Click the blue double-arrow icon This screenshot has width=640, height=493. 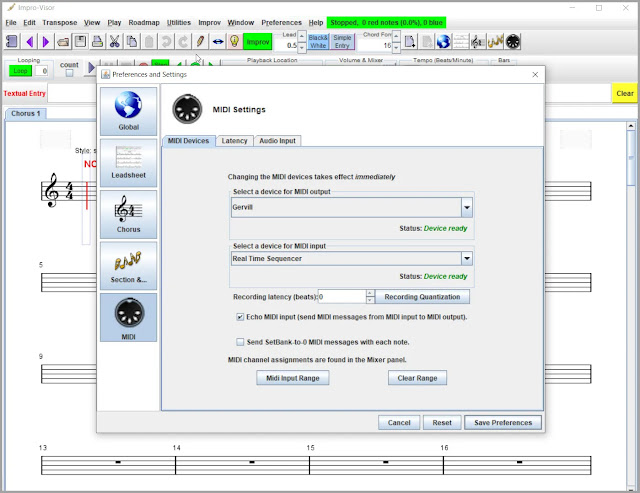(x=218, y=42)
